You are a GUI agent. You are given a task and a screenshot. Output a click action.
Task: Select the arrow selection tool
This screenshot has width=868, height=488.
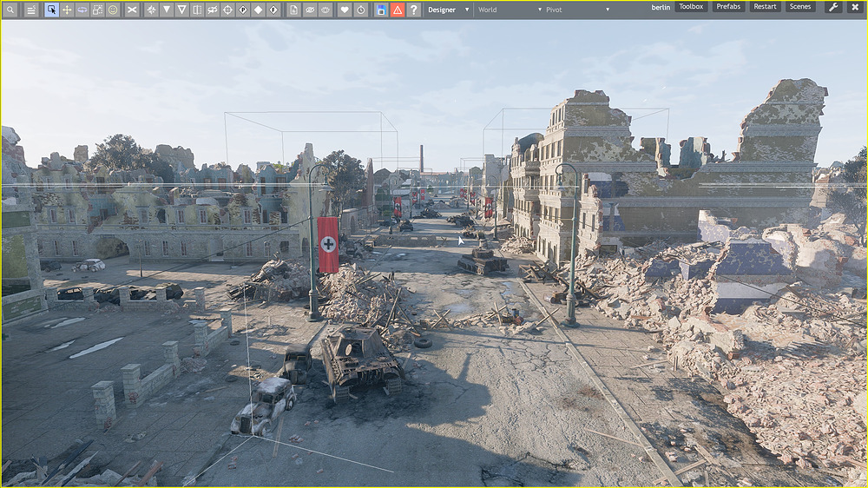(51, 10)
